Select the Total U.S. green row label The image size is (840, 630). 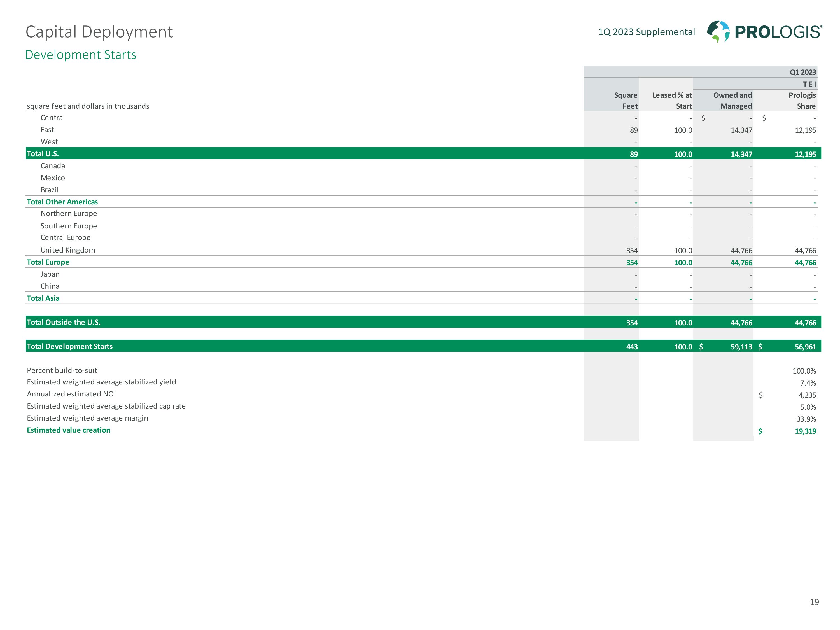pyautogui.click(x=43, y=154)
